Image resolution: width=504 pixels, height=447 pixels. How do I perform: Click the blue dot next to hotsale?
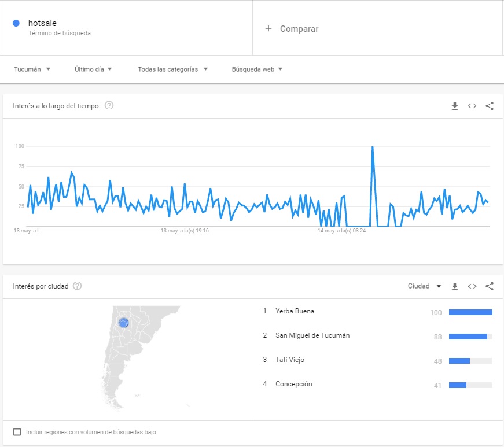[x=16, y=23]
